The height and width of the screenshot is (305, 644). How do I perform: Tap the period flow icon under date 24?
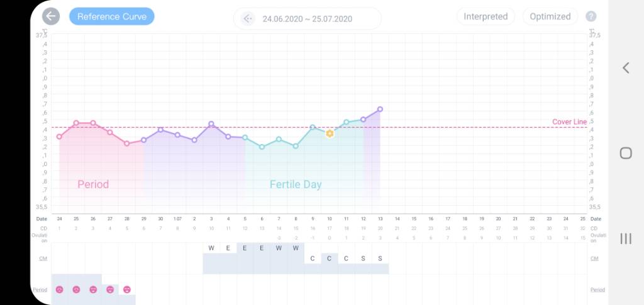pos(59,289)
